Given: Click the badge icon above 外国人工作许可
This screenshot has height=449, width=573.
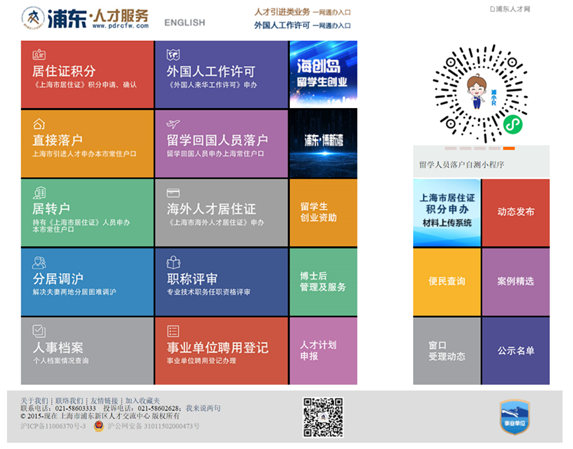Looking at the screenshot, I should coord(173,55).
